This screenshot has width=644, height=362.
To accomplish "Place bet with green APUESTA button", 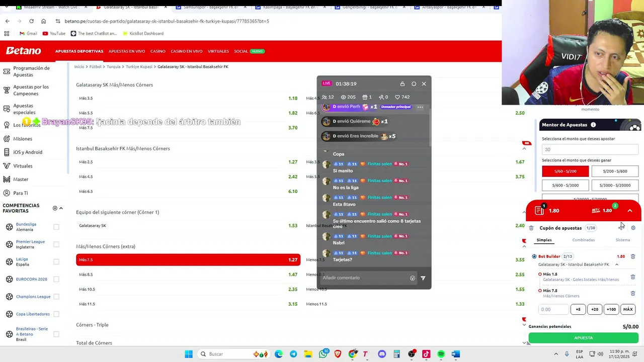I will tap(583, 338).
